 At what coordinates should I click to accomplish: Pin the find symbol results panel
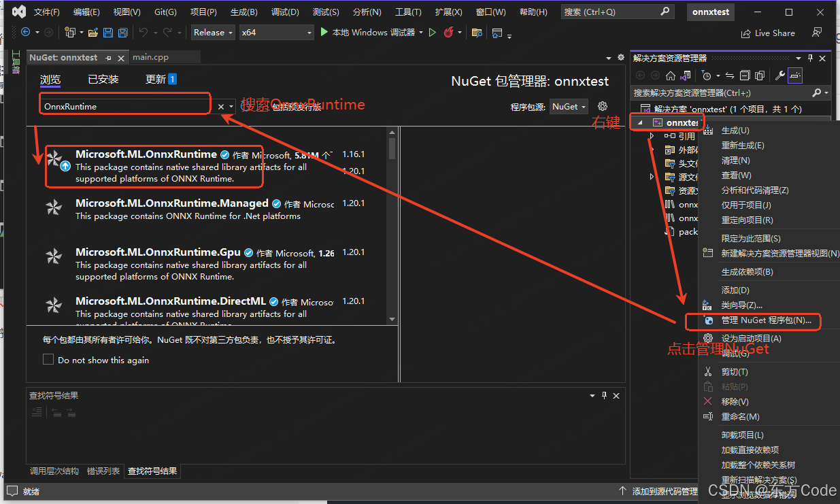[604, 395]
